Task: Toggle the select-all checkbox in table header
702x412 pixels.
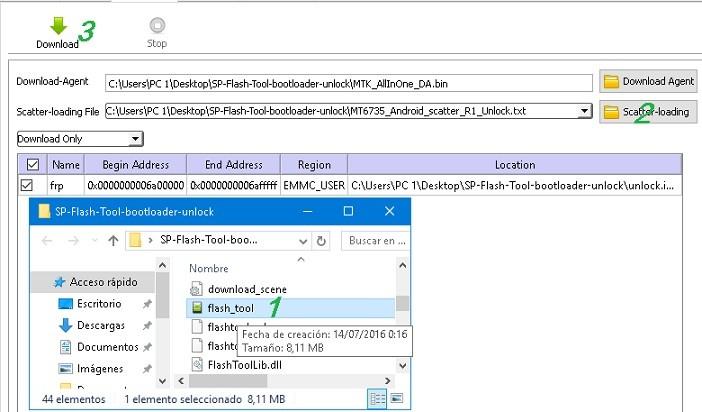Action: [x=33, y=165]
